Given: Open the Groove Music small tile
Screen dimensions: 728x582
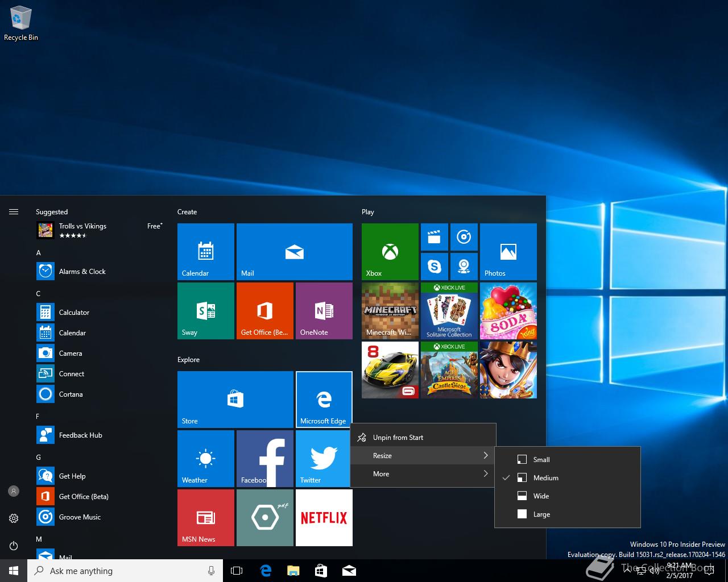Looking at the screenshot, I should pos(464,237).
